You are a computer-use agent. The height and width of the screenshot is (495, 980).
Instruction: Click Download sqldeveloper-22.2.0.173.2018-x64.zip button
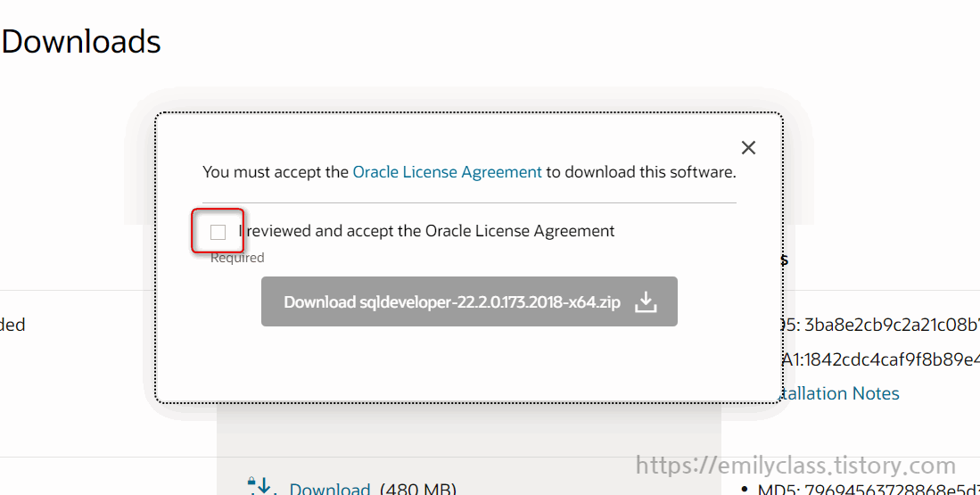coord(469,301)
